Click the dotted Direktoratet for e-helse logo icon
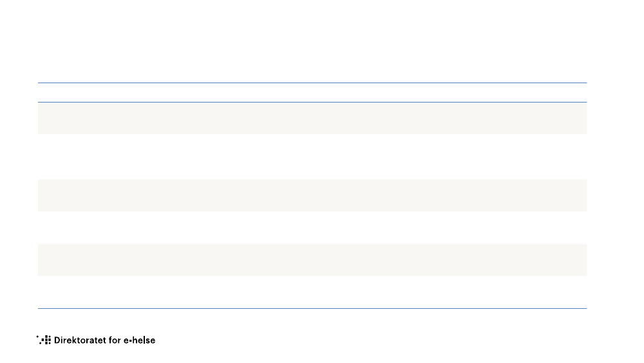This screenshot has width=644, height=363. coord(44,340)
